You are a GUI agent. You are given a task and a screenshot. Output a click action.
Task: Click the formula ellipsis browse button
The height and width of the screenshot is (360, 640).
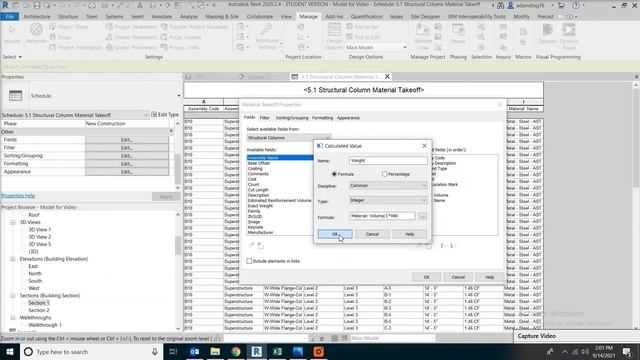tap(422, 216)
